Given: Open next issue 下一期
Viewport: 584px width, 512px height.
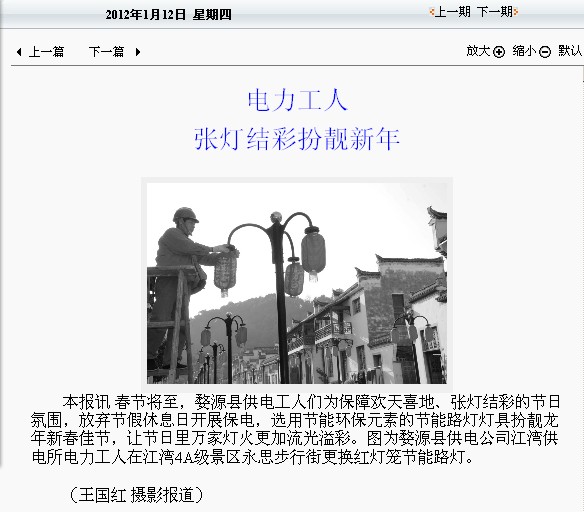Looking at the screenshot, I should coord(495,12).
